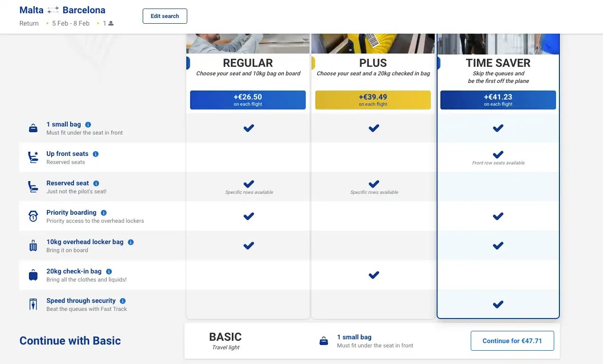Image resolution: width=603 pixels, height=364 pixels.
Task: Click 'Just not the pilot's seat!' text
Action: [x=76, y=191]
